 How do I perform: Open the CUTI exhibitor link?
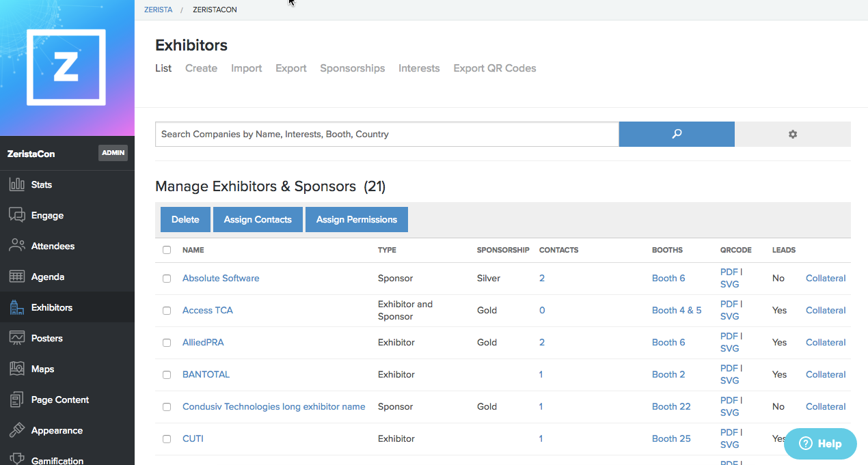(193, 438)
